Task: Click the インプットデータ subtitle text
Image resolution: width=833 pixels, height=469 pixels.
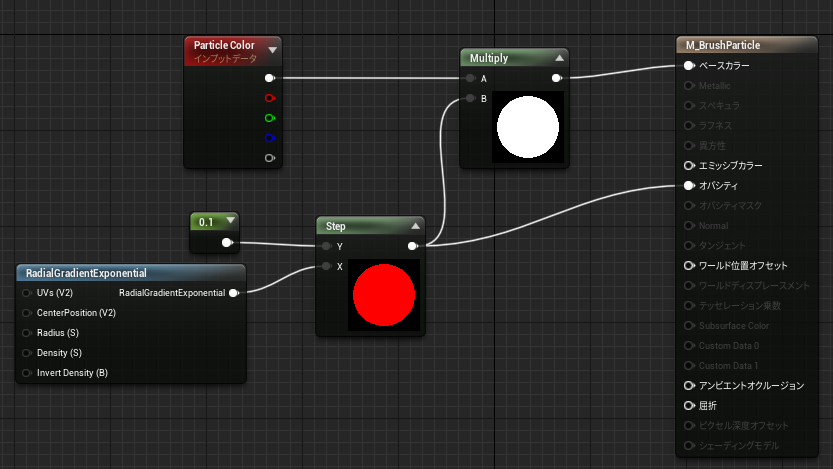Action: click(x=225, y=58)
